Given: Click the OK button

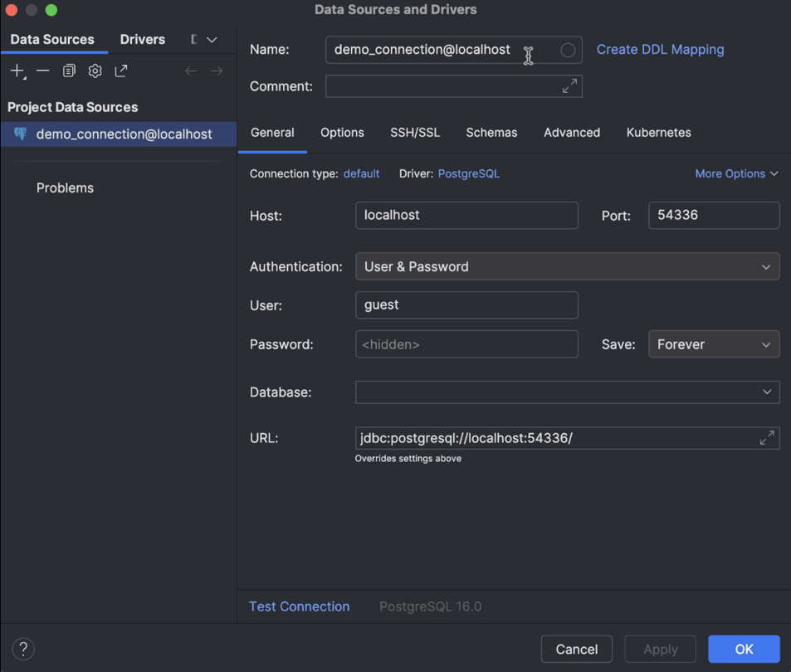Looking at the screenshot, I should tap(744, 649).
